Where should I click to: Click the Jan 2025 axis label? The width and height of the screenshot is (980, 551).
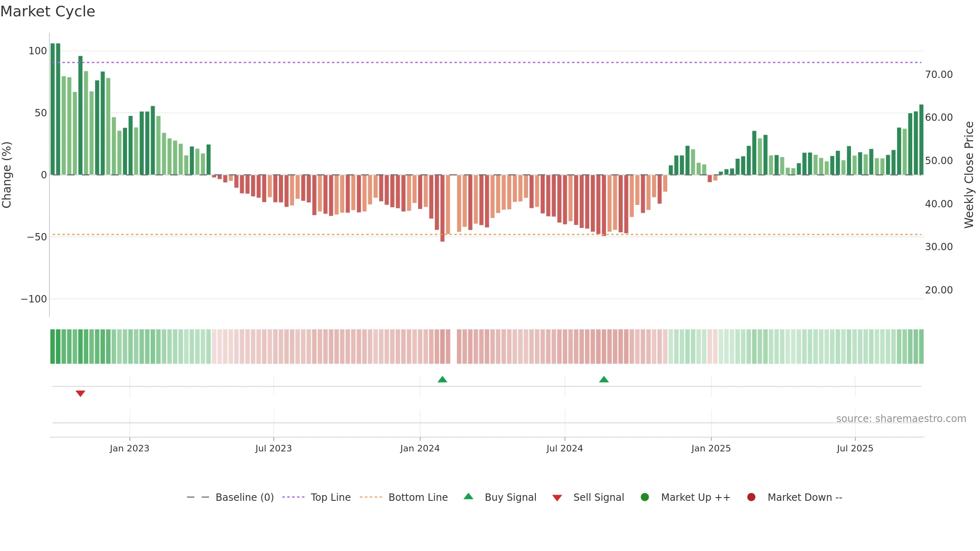tap(711, 448)
